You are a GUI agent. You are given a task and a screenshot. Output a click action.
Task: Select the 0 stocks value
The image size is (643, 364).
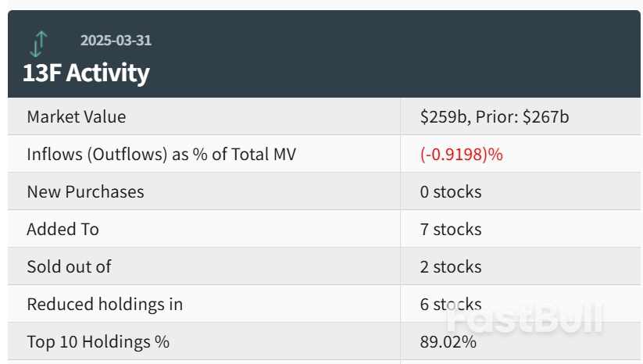coord(450,192)
